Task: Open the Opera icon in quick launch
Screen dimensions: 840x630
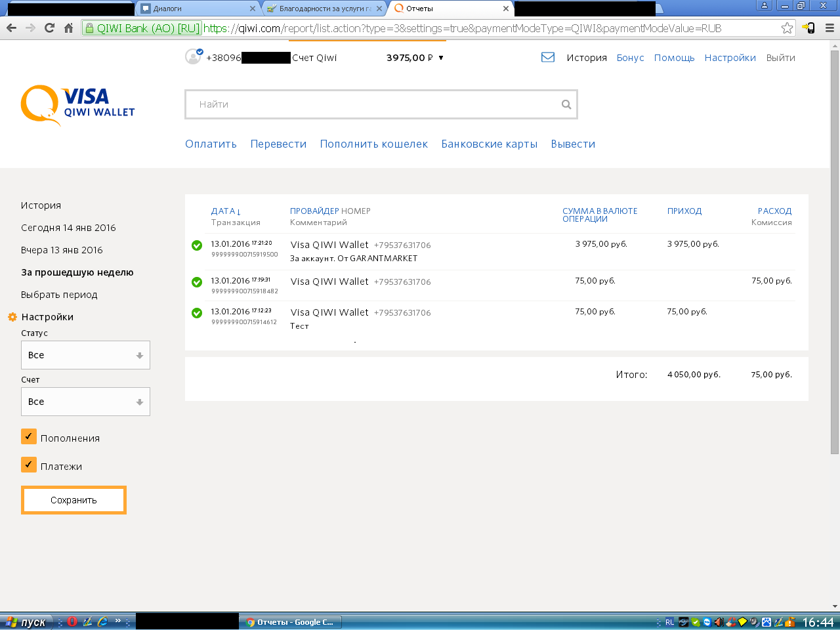Action: tap(72, 621)
